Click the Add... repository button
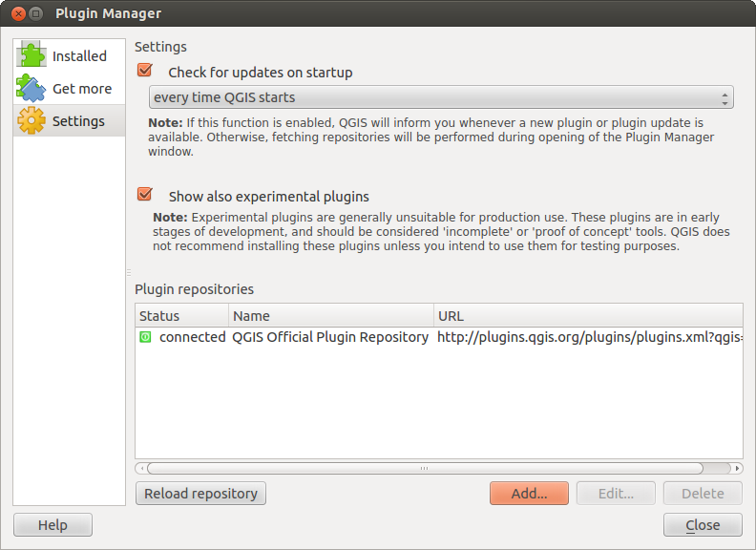The width and height of the screenshot is (756, 550). tap(529, 494)
